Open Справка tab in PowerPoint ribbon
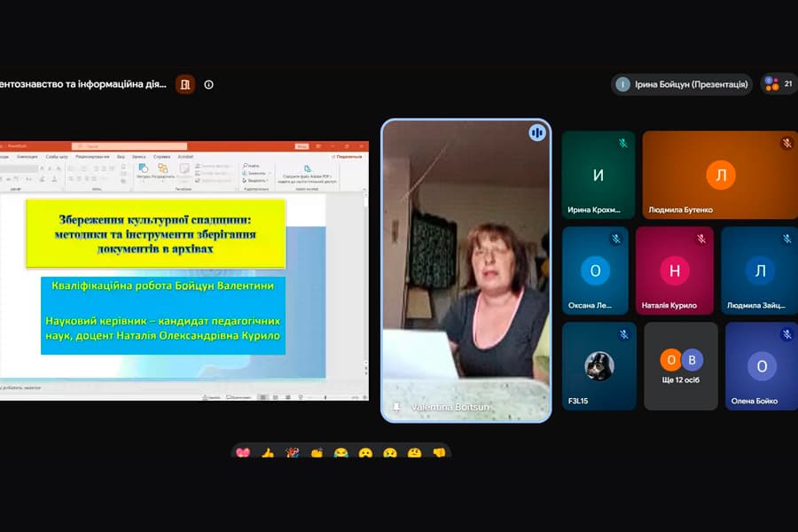The width and height of the screenshot is (798, 532). point(162,157)
